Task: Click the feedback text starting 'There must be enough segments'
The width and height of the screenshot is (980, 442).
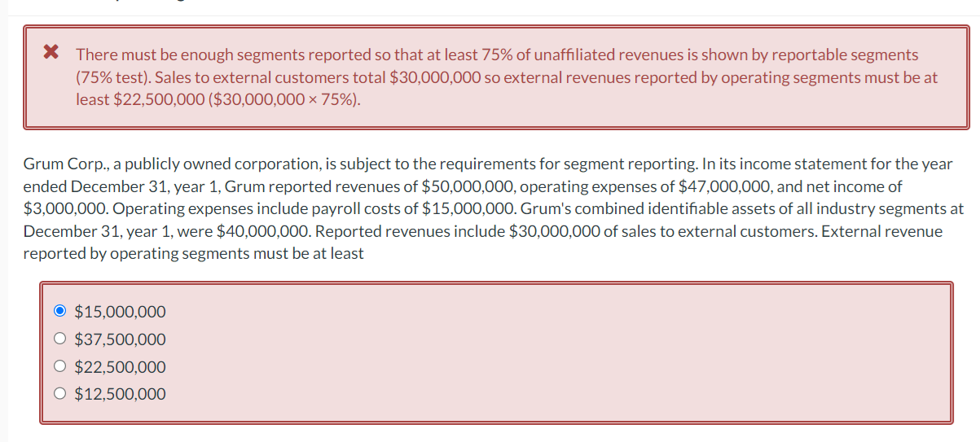Action: tap(506, 77)
